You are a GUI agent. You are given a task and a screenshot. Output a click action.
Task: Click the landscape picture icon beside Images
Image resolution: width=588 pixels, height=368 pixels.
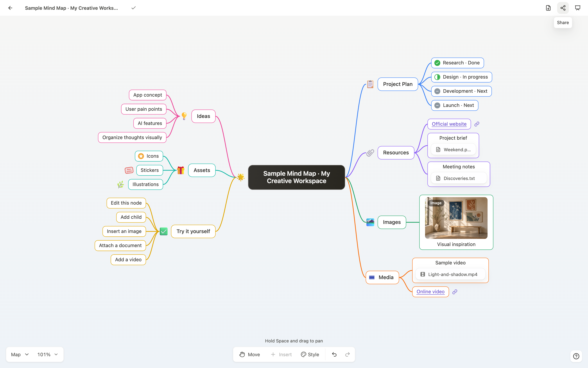370,222
